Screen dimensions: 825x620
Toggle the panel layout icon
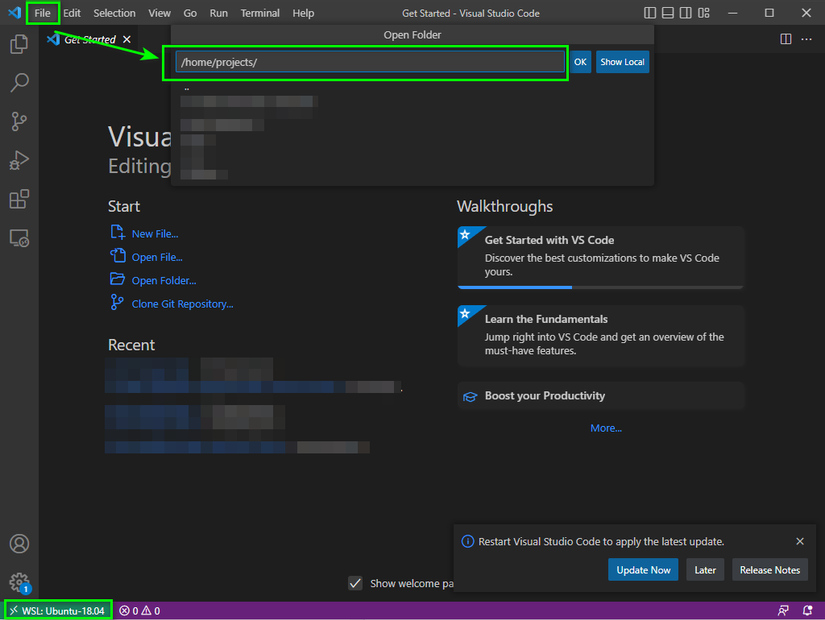point(668,13)
